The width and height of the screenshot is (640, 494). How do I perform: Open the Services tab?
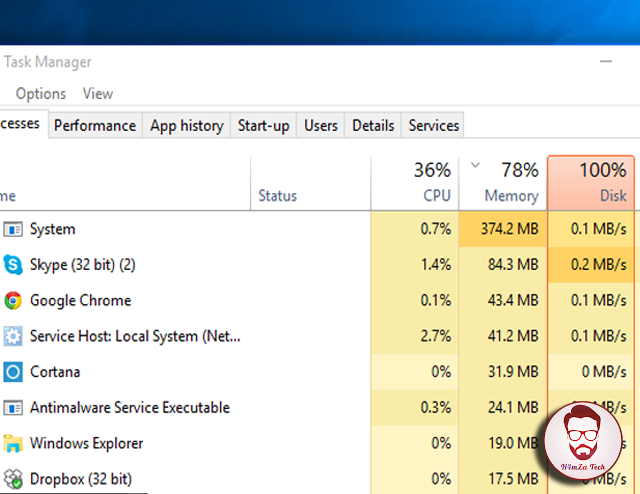point(434,125)
